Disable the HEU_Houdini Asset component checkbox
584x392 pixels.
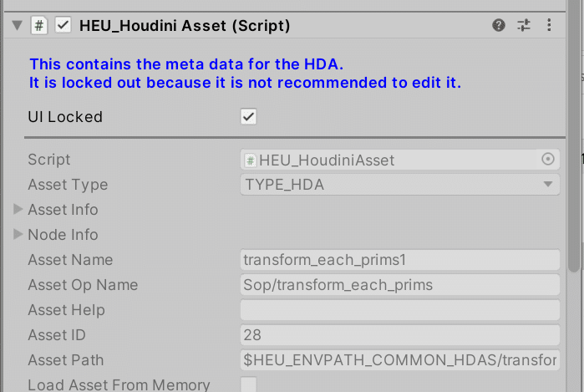click(x=63, y=25)
